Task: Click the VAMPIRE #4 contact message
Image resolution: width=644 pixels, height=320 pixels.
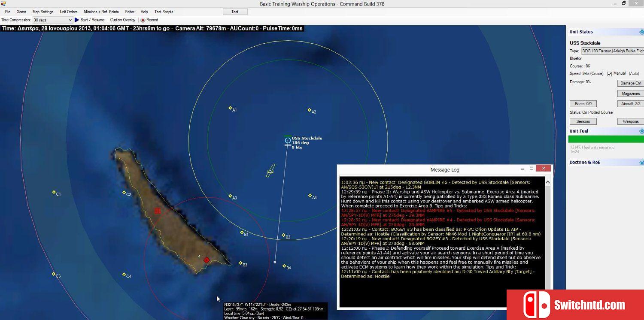Action: 438,222
